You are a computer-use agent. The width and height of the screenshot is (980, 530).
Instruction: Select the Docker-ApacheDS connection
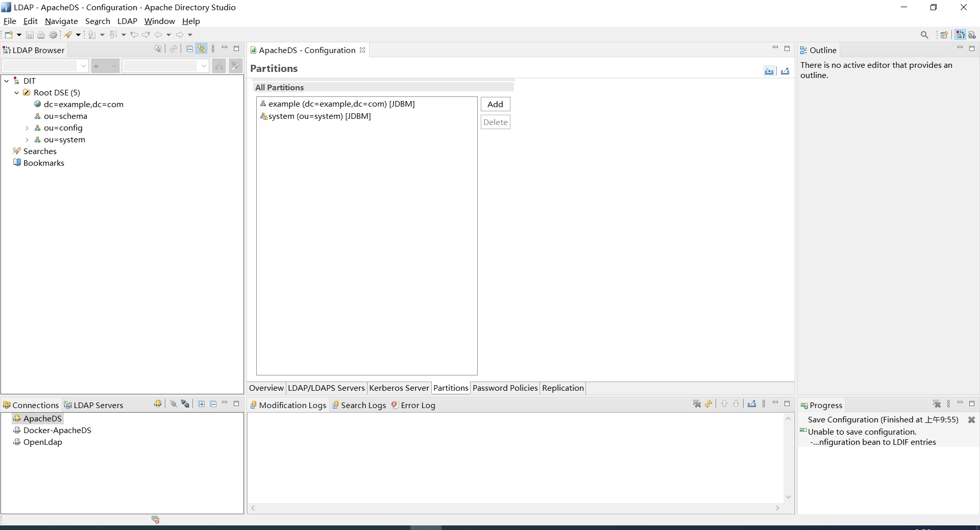pyautogui.click(x=57, y=430)
